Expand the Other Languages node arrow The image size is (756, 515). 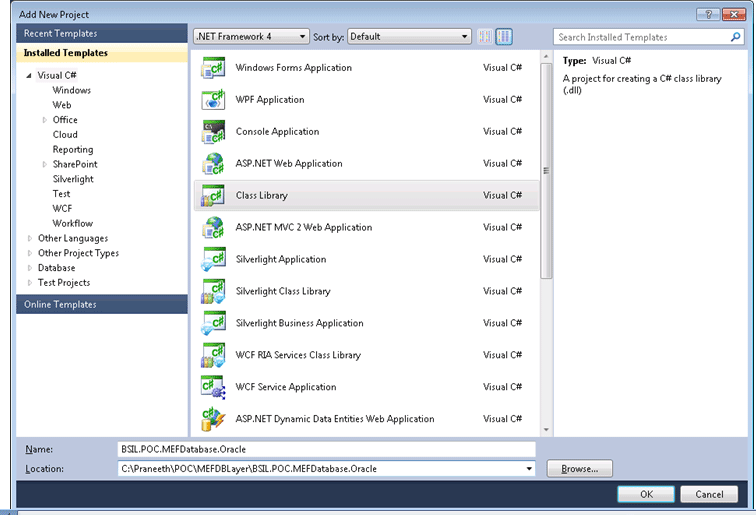pyautogui.click(x=30, y=238)
